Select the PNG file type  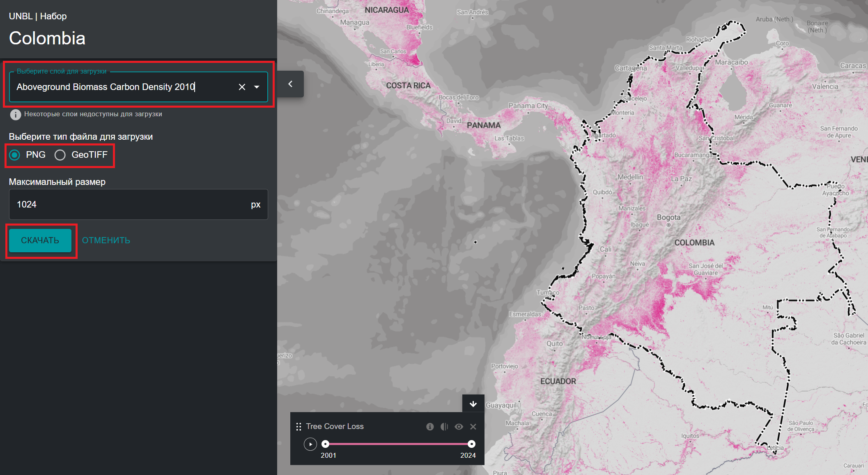click(15, 155)
